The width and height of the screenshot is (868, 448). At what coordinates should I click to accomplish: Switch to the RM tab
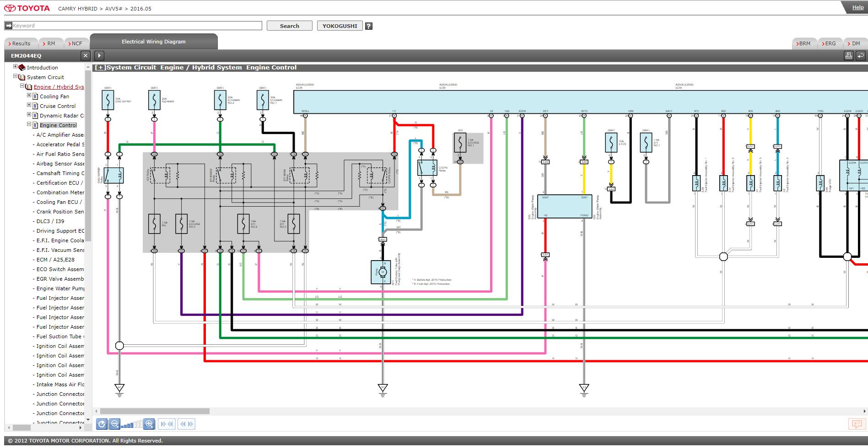tap(50, 43)
